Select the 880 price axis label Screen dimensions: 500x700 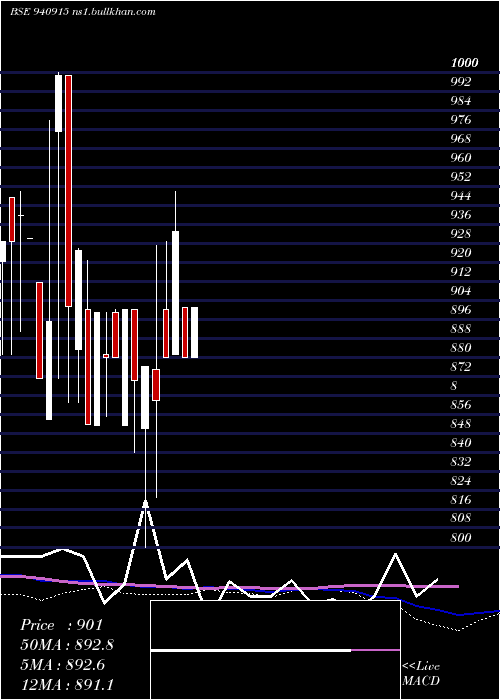pos(461,347)
